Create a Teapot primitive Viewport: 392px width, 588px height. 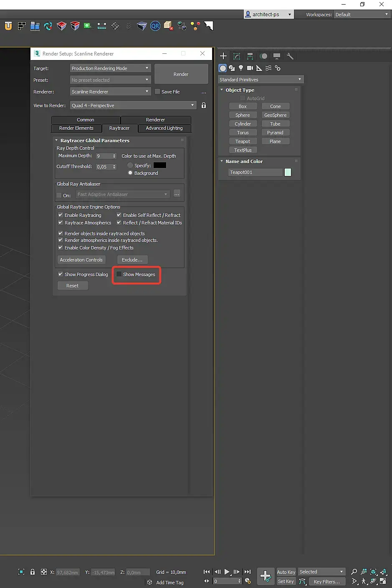click(243, 141)
